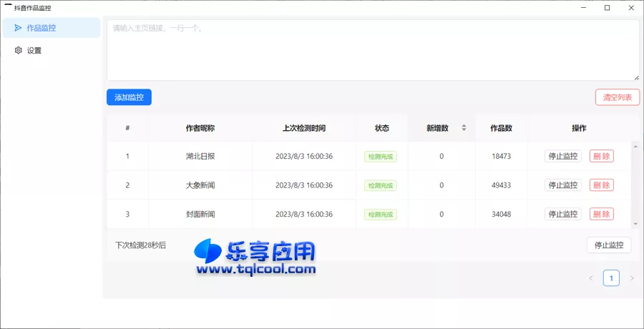Click the row number 3 cell
644x329 pixels.
click(127, 214)
